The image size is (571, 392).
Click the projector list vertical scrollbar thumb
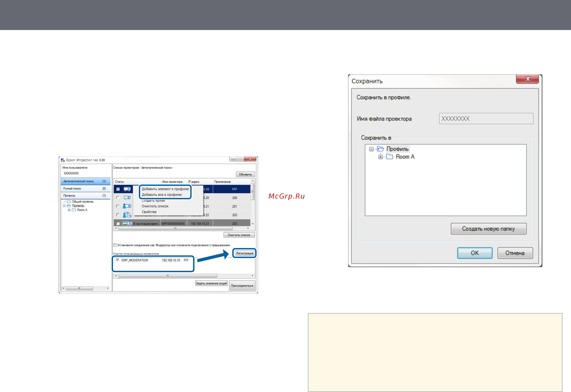click(x=252, y=192)
